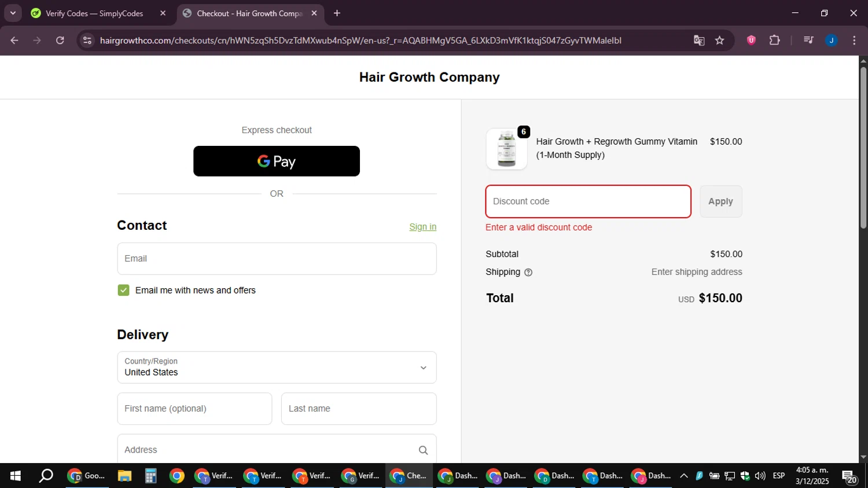Image resolution: width=868 pixels, height=488 pixels.
Task: Click the Enter a valid discount code message
Action: [539, 228]
